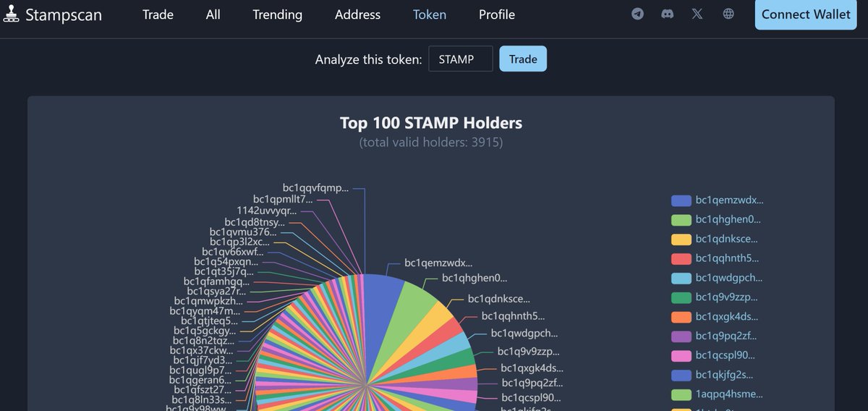This screenshot has width=868, height=411.
Task: Click the globe language icon
Action: (x=728, y=14)
